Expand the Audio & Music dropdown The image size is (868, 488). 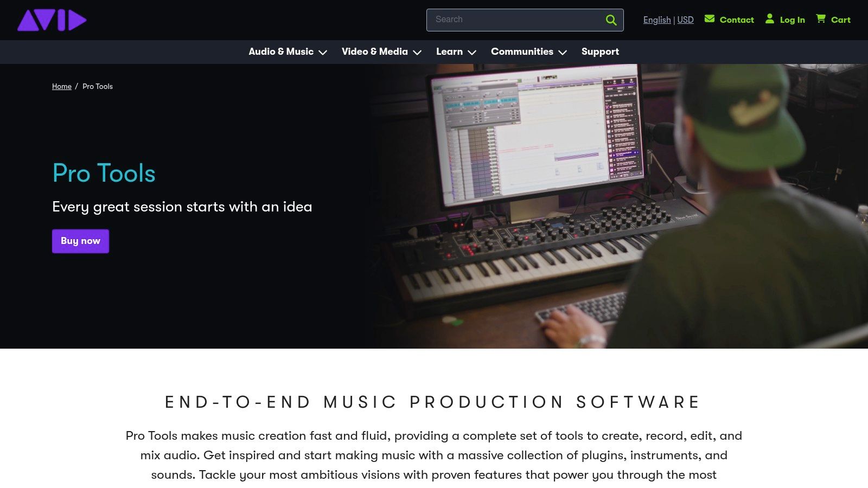click(x=324, y=52)
